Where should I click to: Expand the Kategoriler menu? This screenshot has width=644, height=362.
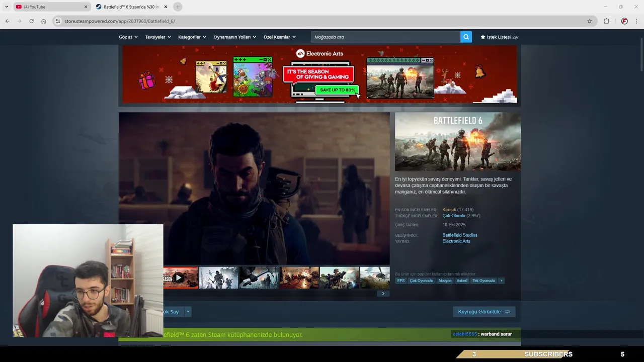[x=192, y=37]
